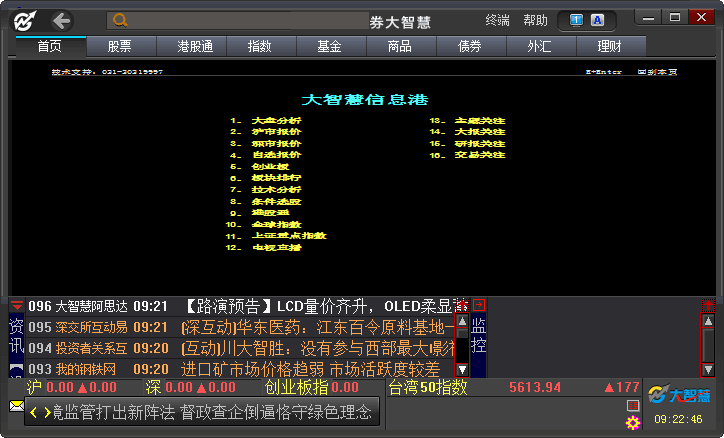This screenshot has height=438, width=724.
Task: Click monitor panel scrollbar up arrow
Action: [708, 321]
